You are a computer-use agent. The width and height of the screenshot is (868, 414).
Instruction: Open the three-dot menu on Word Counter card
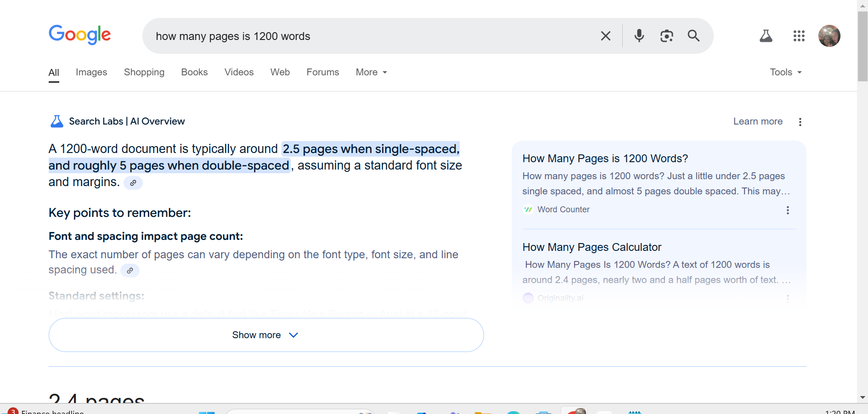coord(788,210)
